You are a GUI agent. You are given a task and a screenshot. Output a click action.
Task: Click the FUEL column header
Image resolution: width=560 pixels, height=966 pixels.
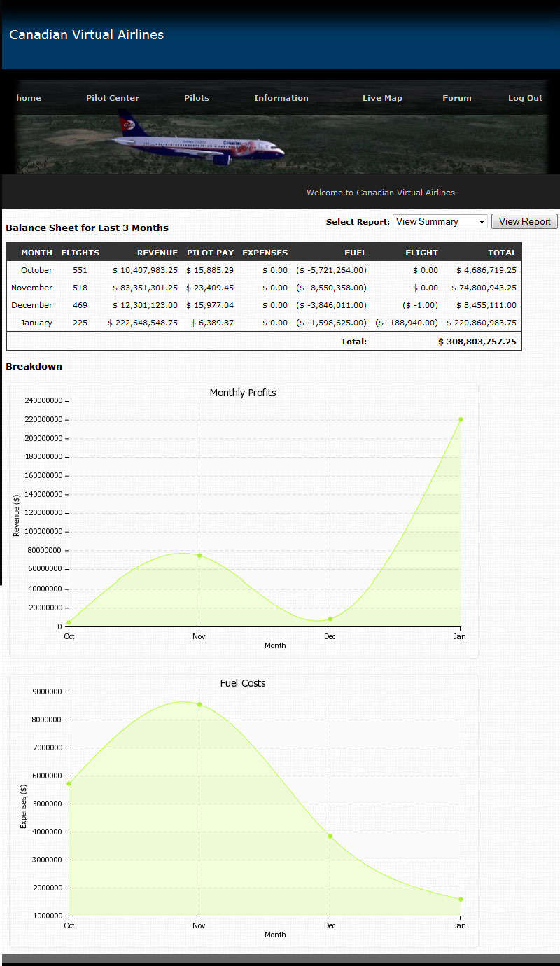(356, 253)
